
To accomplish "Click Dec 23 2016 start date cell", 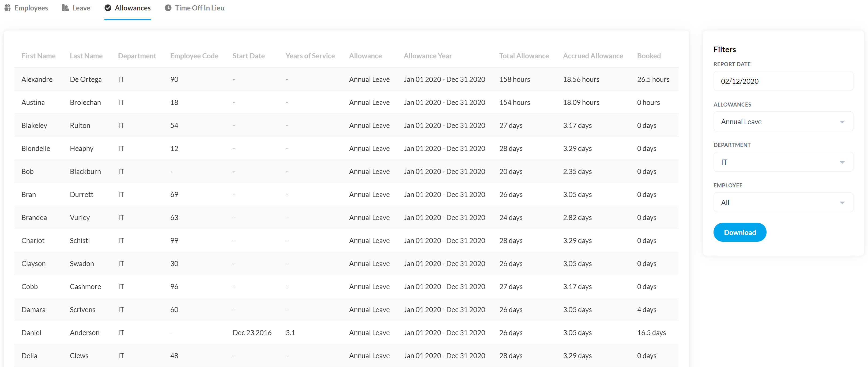I will [252, 333].
